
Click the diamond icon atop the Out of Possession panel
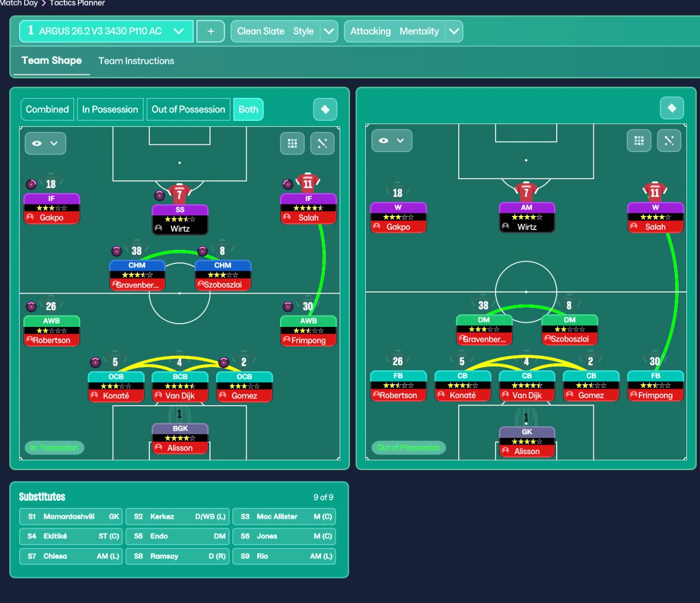coord(672,108)
